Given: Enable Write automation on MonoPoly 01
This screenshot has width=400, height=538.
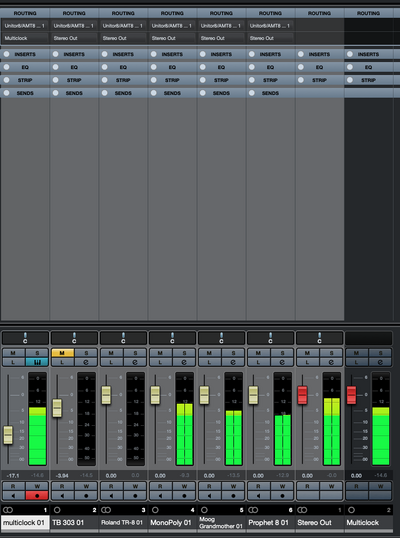Looking at the screenshot, I should (184, 486).
